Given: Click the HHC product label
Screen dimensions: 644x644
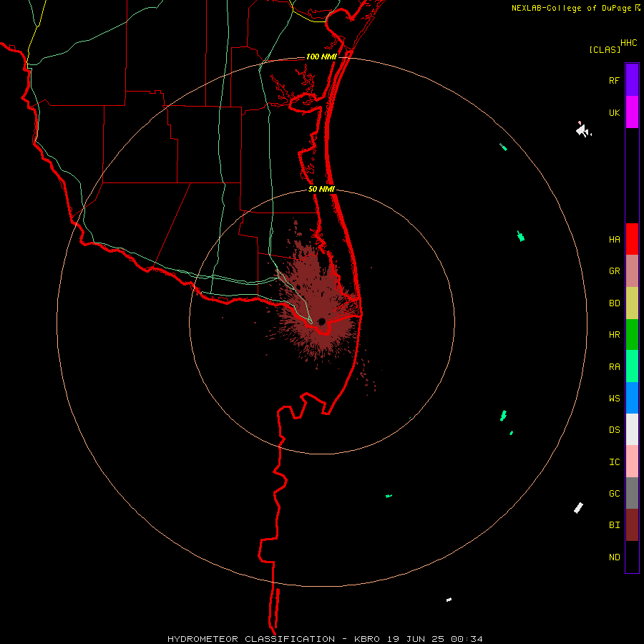Looking at the screenshot, I should [628, 43].
